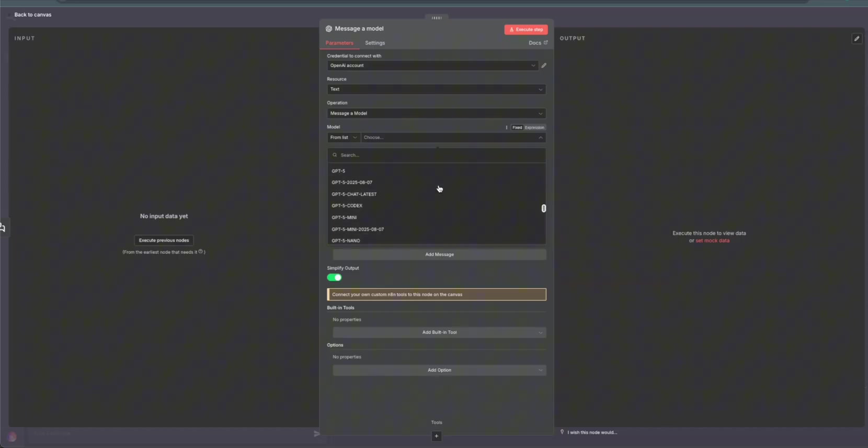The width and height of the screenshot is (868, 448).
Task: Open the From list mode dropdown
Action: pyautogui.click(x=344, y=138)
